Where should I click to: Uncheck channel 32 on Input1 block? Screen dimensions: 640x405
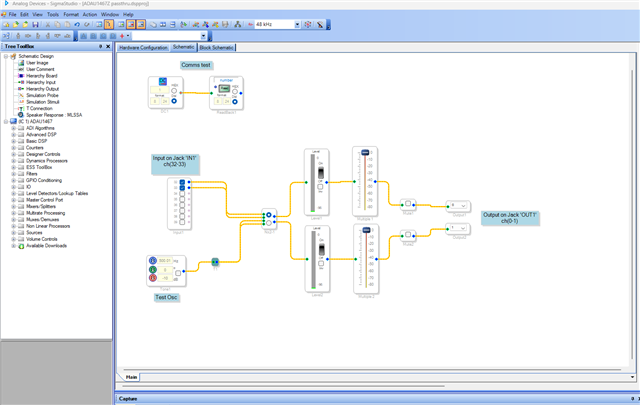[182, 182]
